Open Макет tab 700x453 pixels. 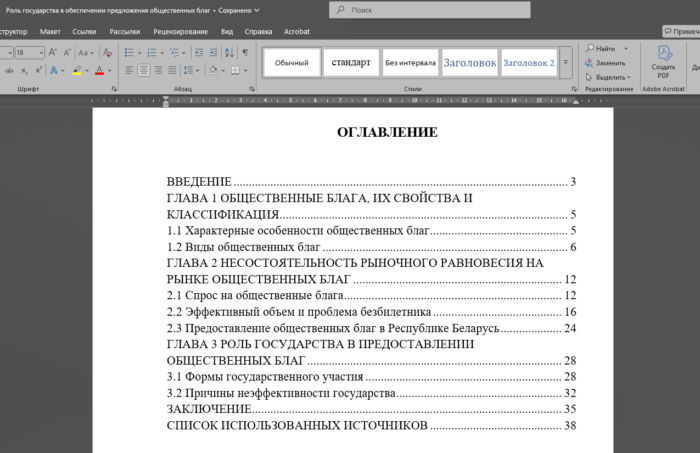[50, 32]
